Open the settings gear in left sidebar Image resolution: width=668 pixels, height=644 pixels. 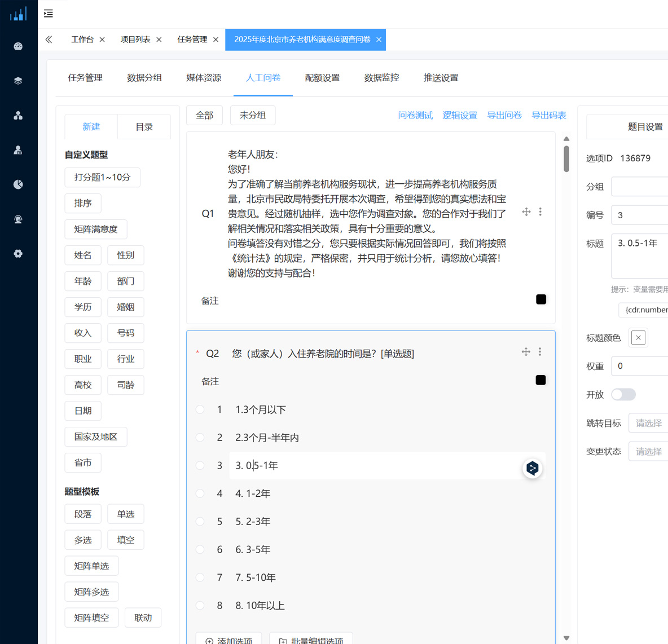point(18,254)
